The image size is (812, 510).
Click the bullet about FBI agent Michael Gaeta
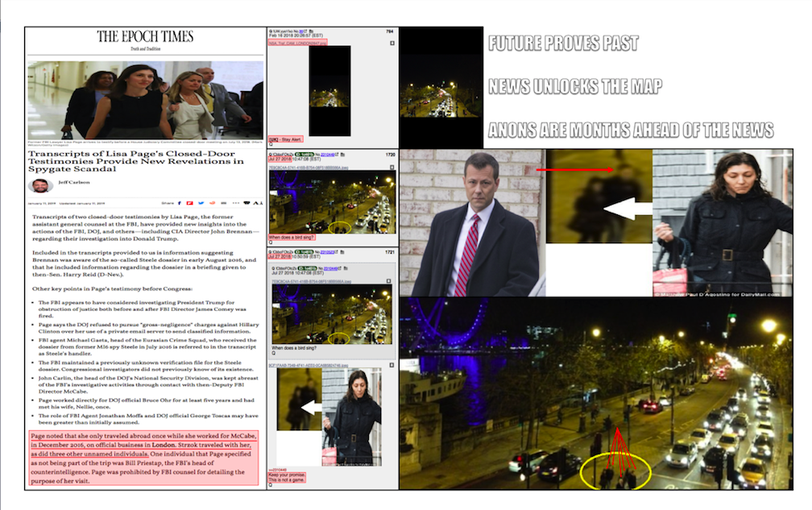click(147, 347)
